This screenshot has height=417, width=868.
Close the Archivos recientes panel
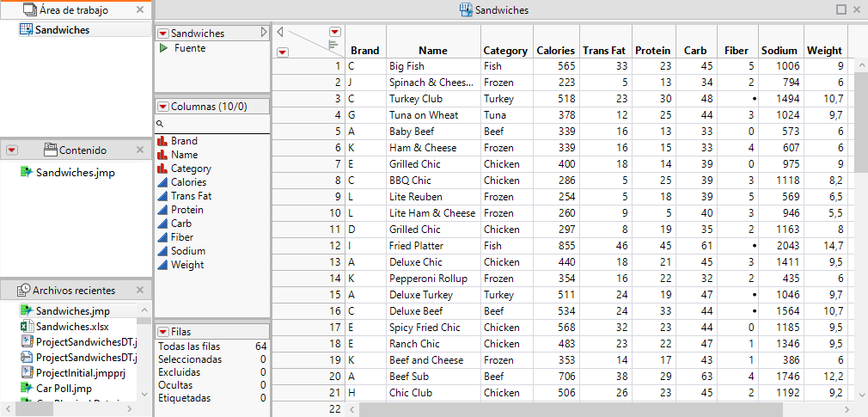[140, 291]
